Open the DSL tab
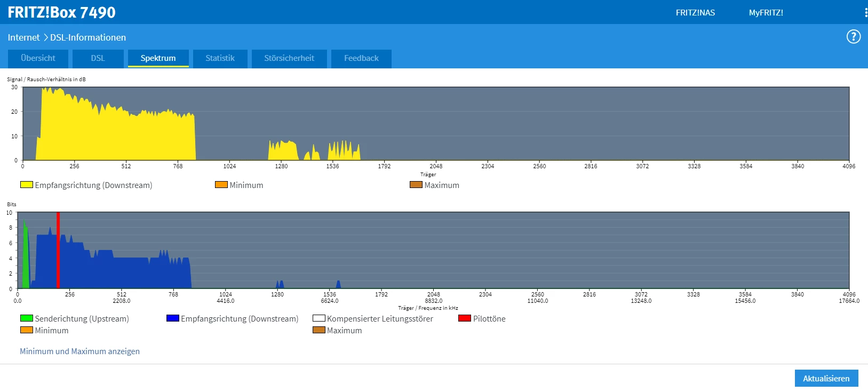Screen dimensions: 868x391 point(98,58)
